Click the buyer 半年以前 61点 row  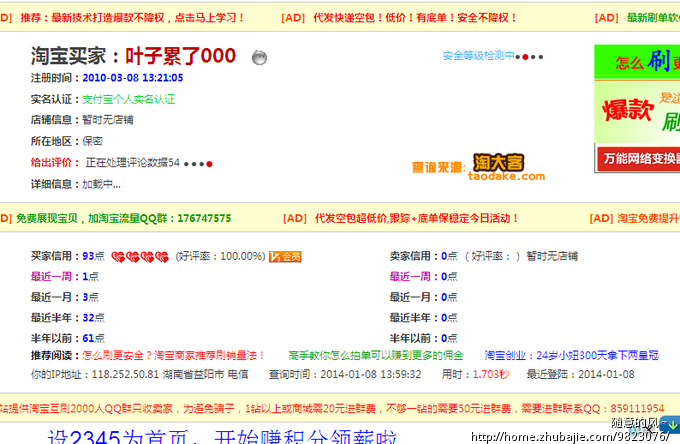tap(68, 338)
